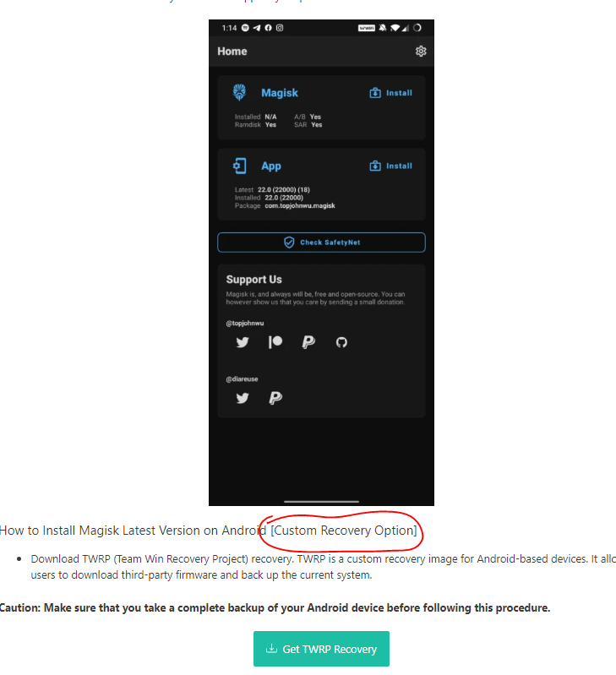Screen dimensions: 616x675
Task: Open diareuse's PayPal icon
Action: click(x=275, y=398)
